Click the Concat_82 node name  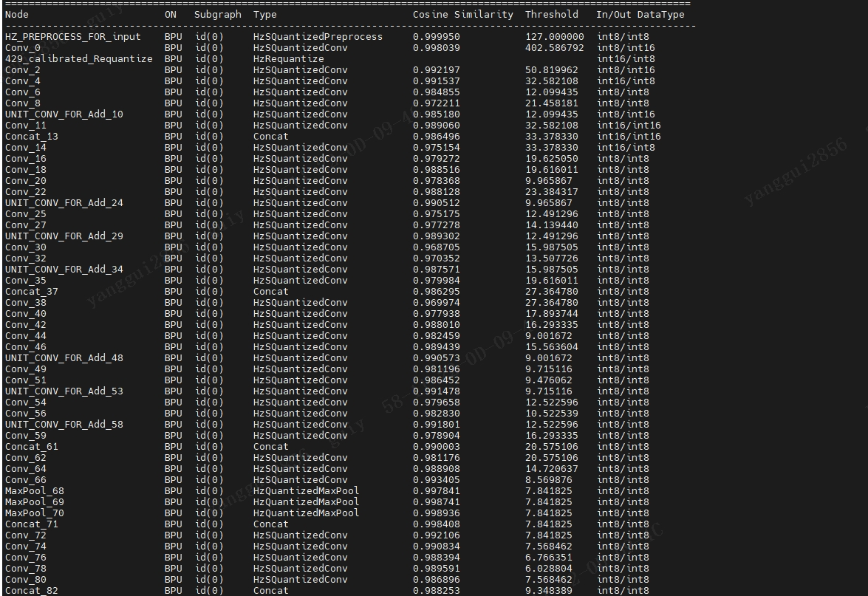point(31,591)
